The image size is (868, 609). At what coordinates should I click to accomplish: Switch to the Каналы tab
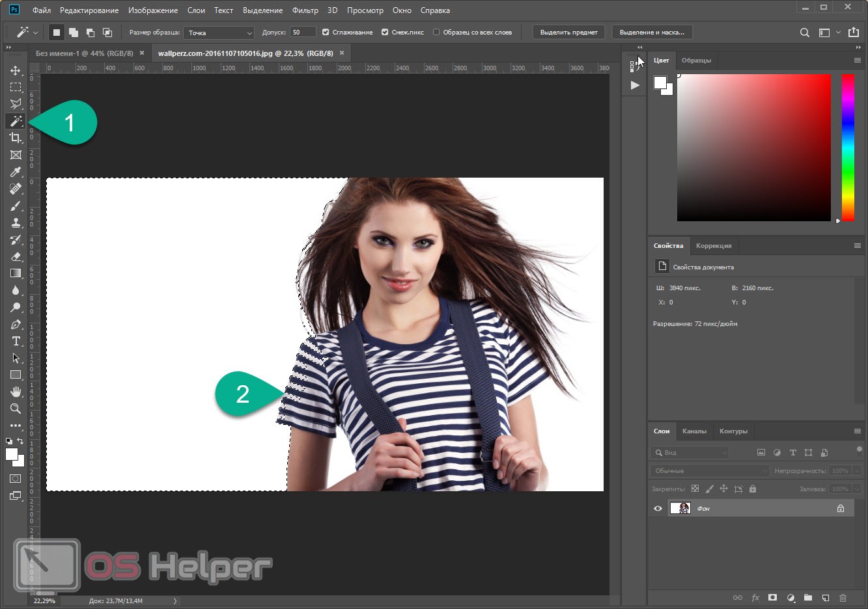coord(694,431)
